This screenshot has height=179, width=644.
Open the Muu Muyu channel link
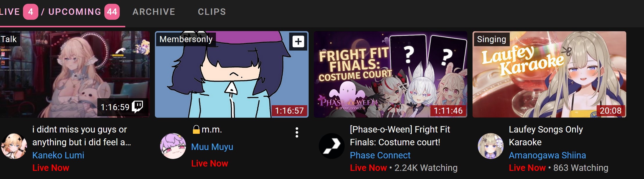(212, 147)
